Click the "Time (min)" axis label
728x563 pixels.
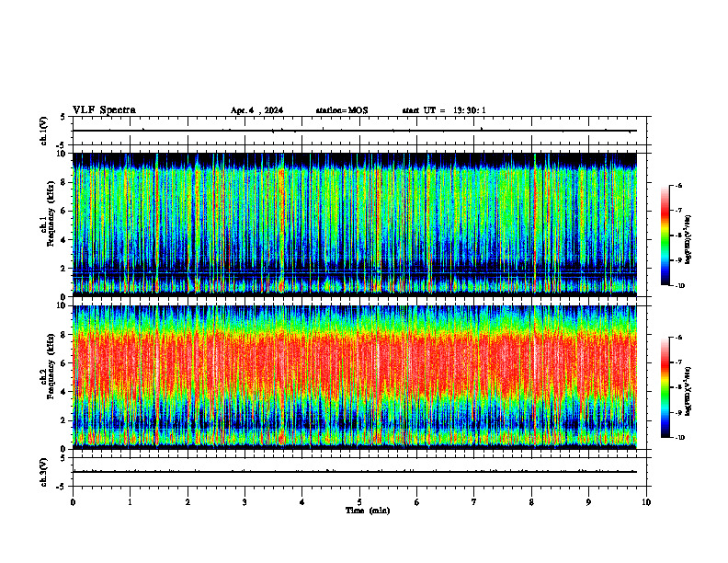(368, 511)
